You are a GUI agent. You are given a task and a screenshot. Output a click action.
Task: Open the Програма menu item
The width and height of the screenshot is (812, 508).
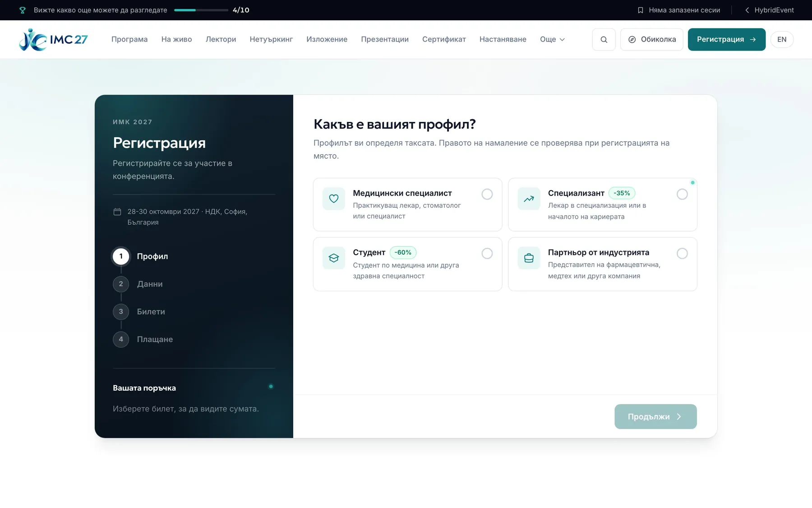coord(129,39)
